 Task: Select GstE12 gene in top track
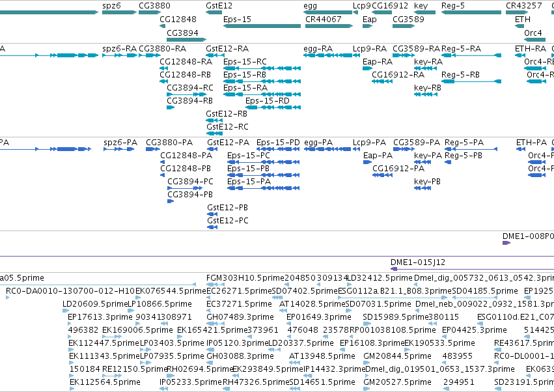pyautogui.click(x=214, y=12)
